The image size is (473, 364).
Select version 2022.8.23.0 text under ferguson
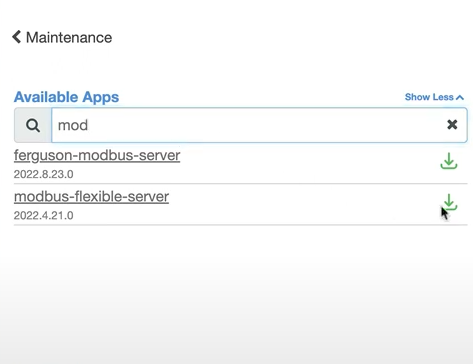click(44, 174)
